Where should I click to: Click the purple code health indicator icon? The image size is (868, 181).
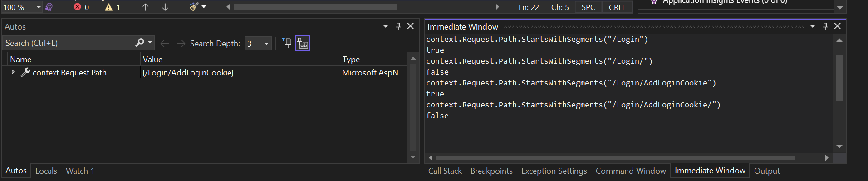pos(49,7)
